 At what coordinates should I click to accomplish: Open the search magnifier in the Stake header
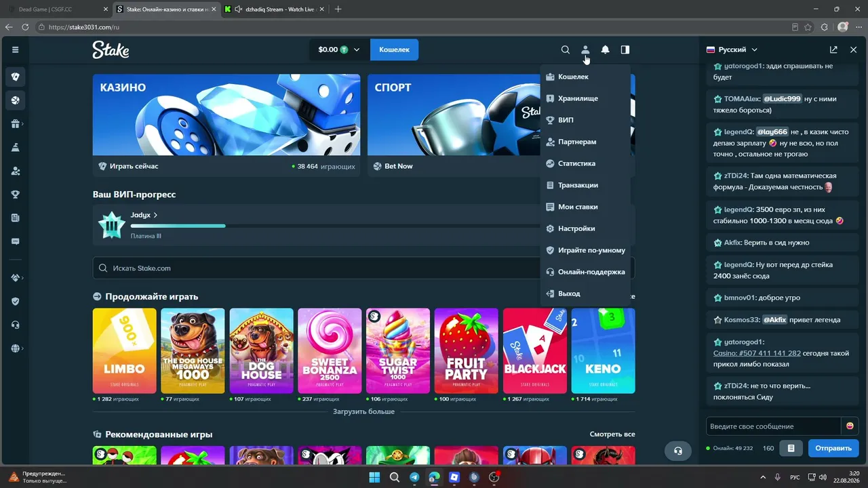[565, 49]
